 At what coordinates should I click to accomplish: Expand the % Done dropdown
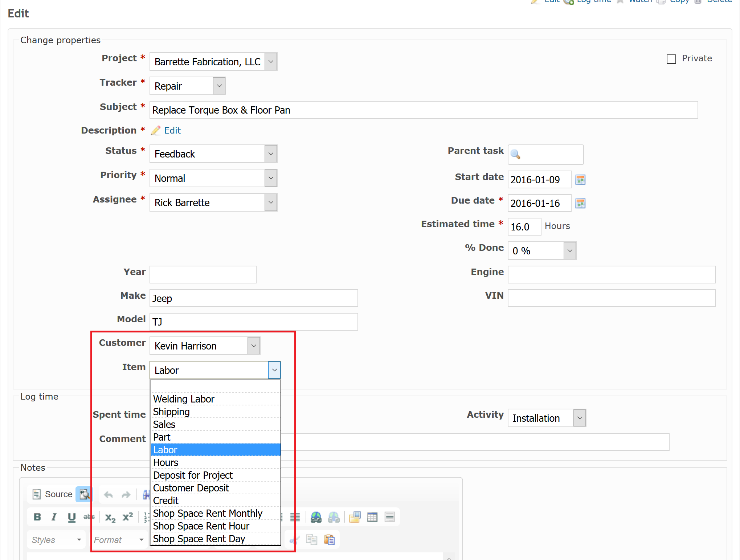[x=569, y=250]
